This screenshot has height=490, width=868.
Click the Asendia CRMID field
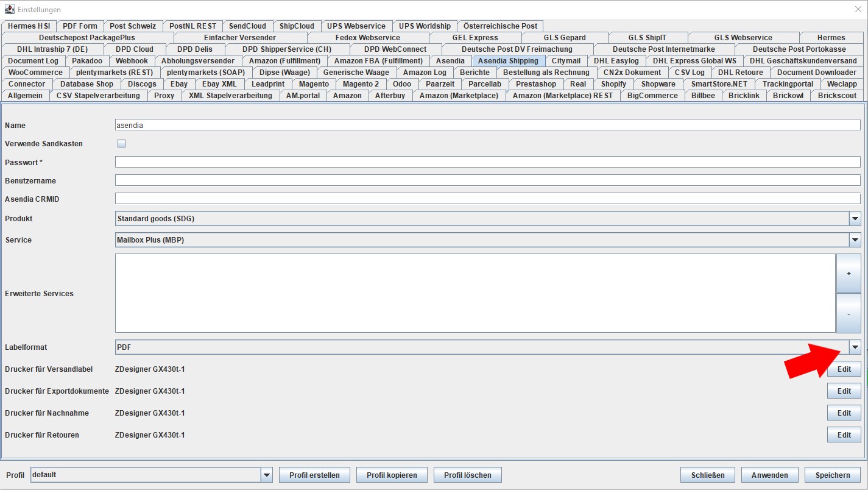[488, 199]
